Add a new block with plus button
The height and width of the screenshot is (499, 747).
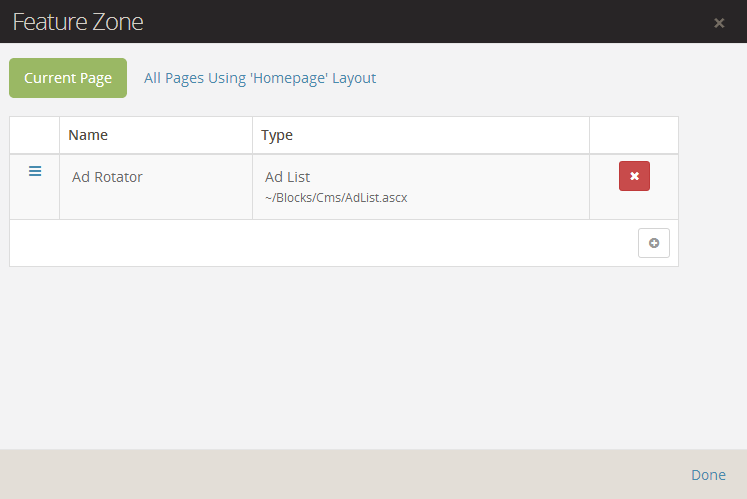pos(654,243)
